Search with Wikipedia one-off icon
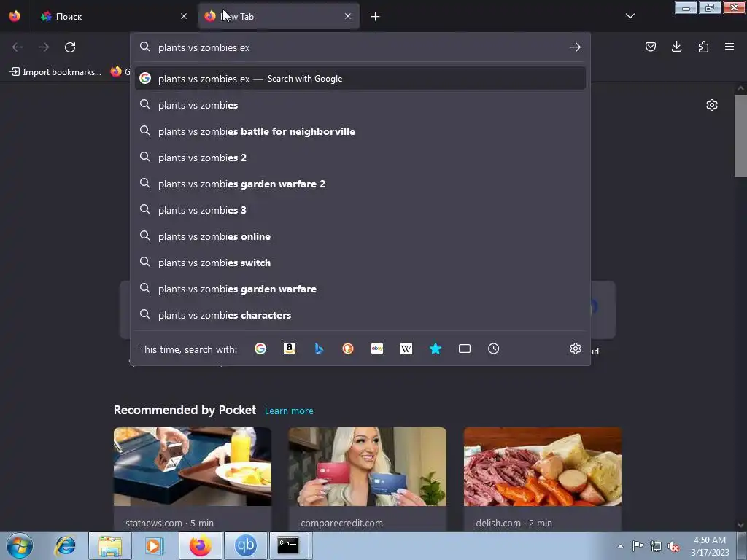Screen dimensions: 747x560 [406, 349]
